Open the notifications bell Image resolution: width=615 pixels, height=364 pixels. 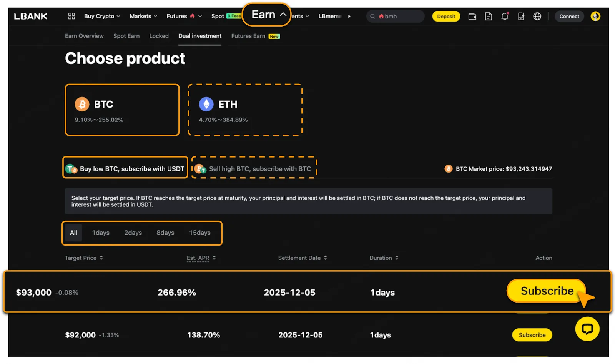pyautogui.click(x=505, y=17)
